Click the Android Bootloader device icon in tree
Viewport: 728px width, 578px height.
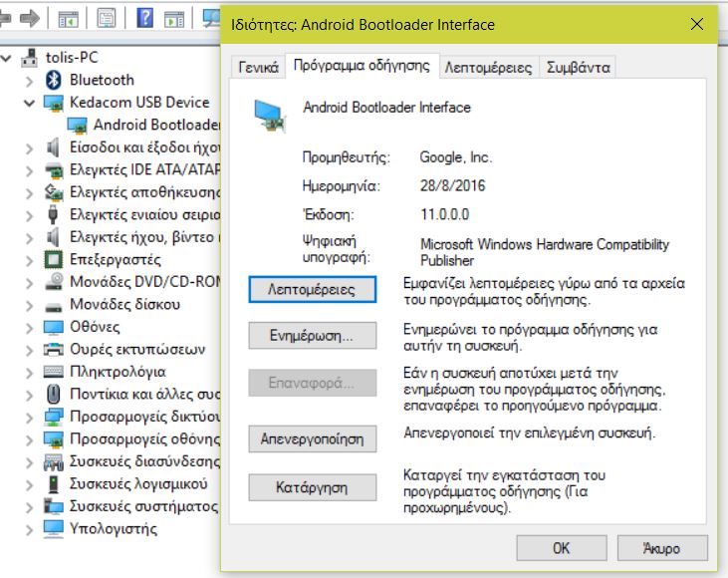[x=77, y=125]
